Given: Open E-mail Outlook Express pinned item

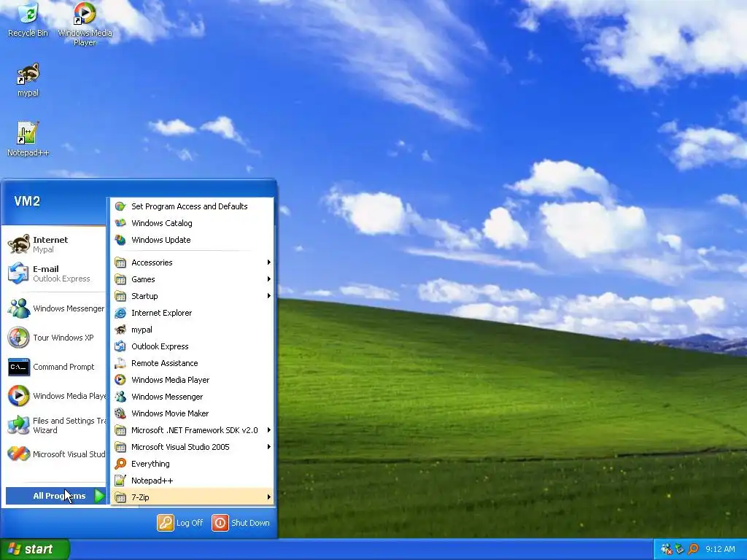Looking at the screenshot, I should 55,273.
